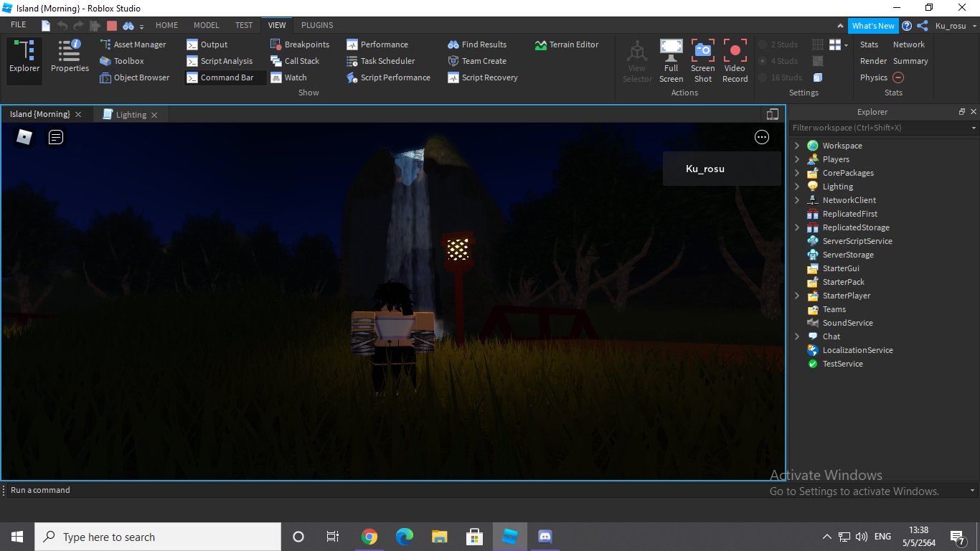Open the Properties panel
980x551 pixels.
(70, 57)
